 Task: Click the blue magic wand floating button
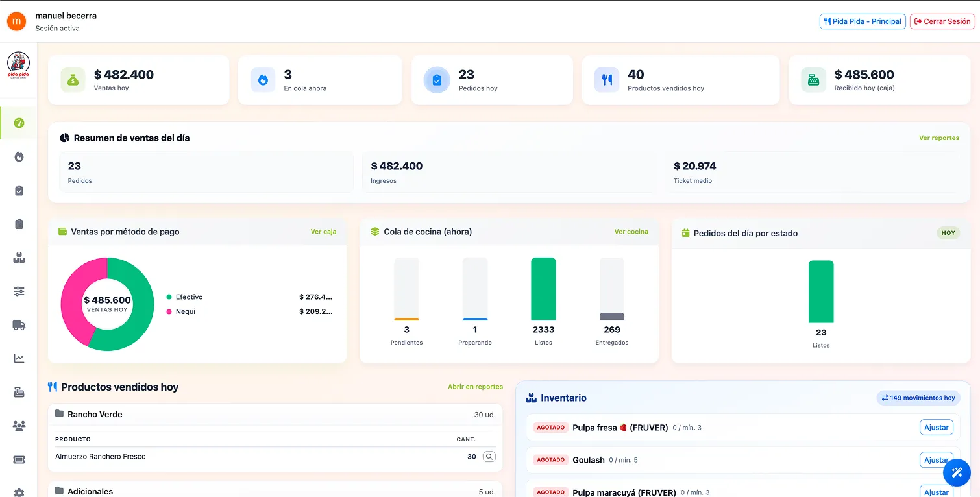coord(956,473)
